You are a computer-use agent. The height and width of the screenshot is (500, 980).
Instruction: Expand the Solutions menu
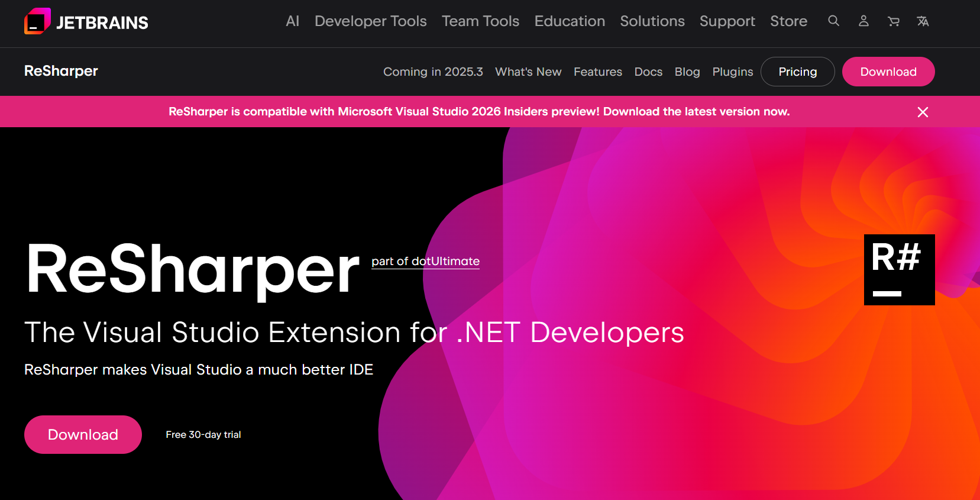pyautogui.click(x=652, y=21)
